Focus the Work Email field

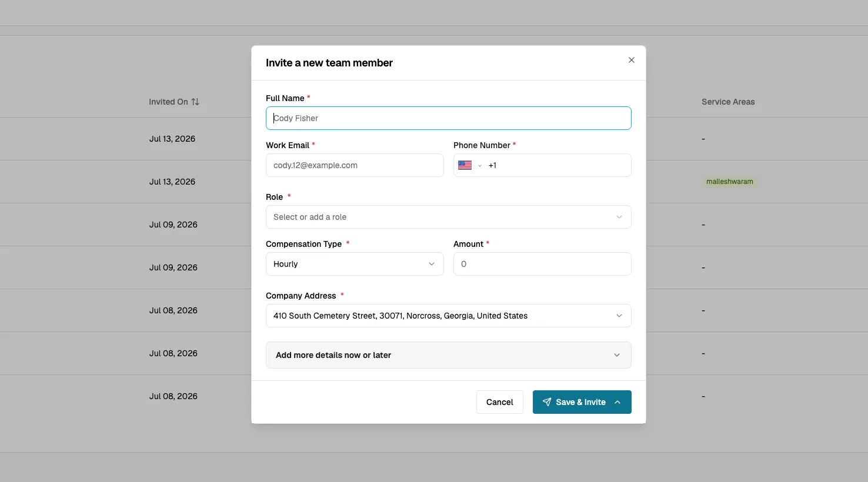tap(355, 165)
